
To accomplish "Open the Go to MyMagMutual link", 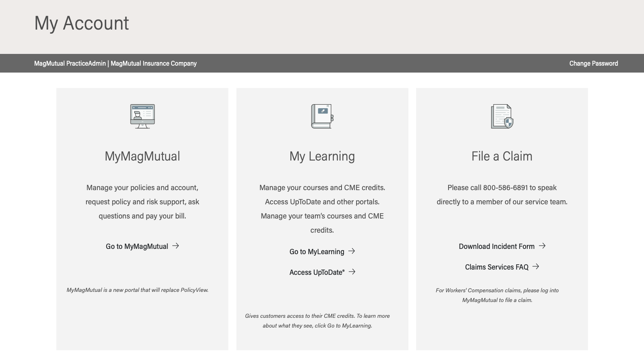I will [142, 246].
